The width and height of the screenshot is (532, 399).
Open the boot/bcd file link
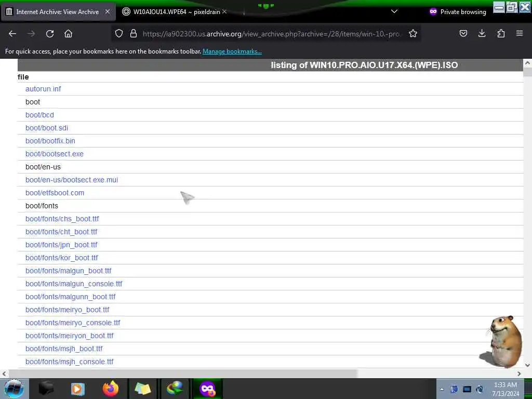click(x=39, y=115)
